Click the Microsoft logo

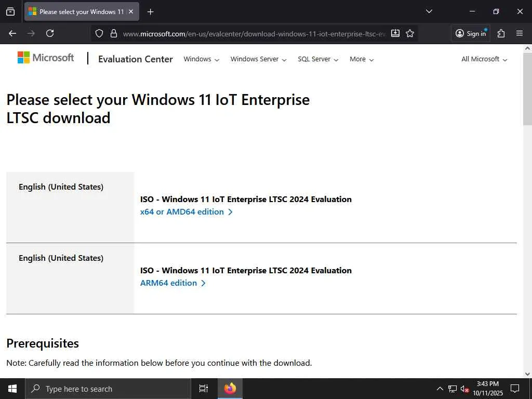pyautogui.click(x=46, y=58)
